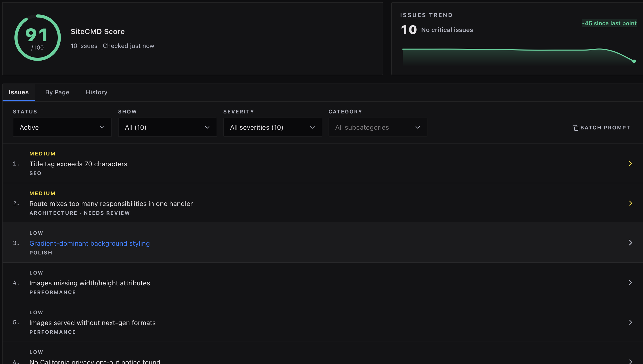The width and height of the screenshot is (643, 364).
Task: Open the chevron for Route mixes responsibilities issue
Action: (630, 203)
